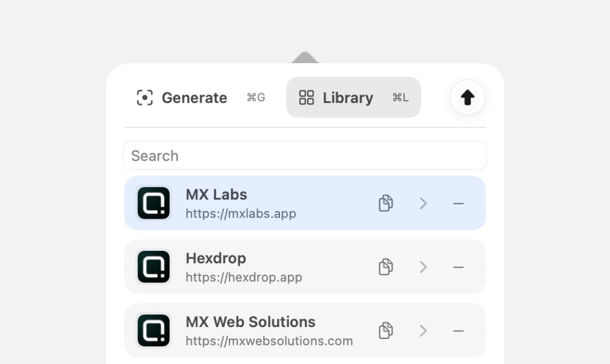Expand MX Web Solutions details chevron
610x364 pixels.
(424, 331)
